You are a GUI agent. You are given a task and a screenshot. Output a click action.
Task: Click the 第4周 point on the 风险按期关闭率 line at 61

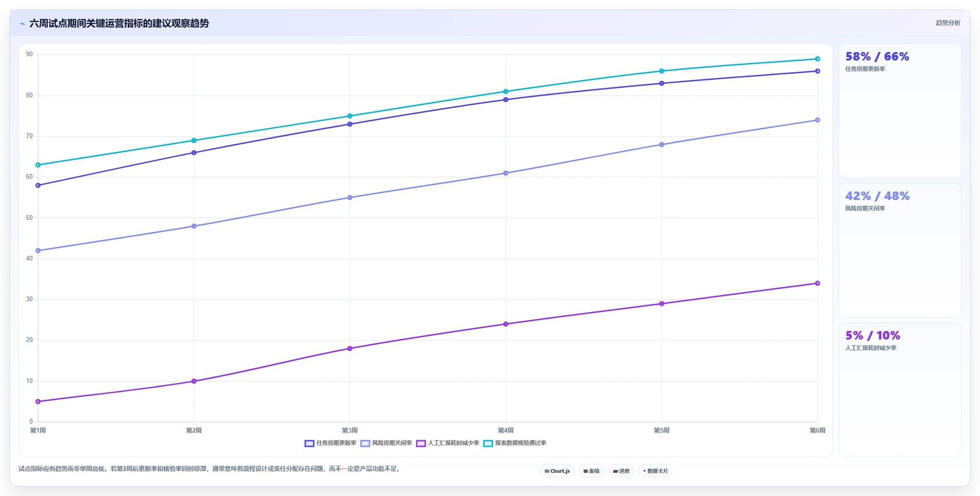pyautogui.click(x=506, y=173)
